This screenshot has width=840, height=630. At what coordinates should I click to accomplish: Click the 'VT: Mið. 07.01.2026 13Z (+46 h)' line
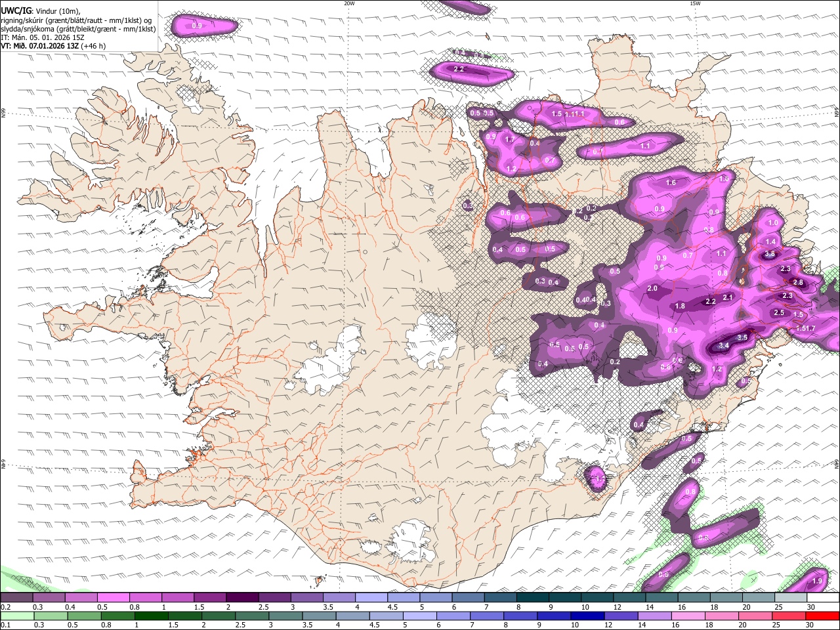click(x=54, y=46)
